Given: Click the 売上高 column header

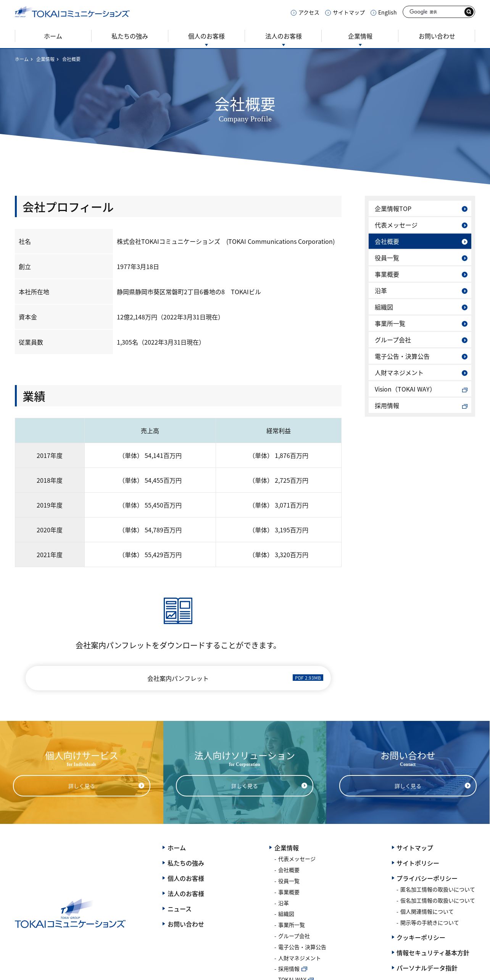Looking at the screenshot, I should 150,431.
